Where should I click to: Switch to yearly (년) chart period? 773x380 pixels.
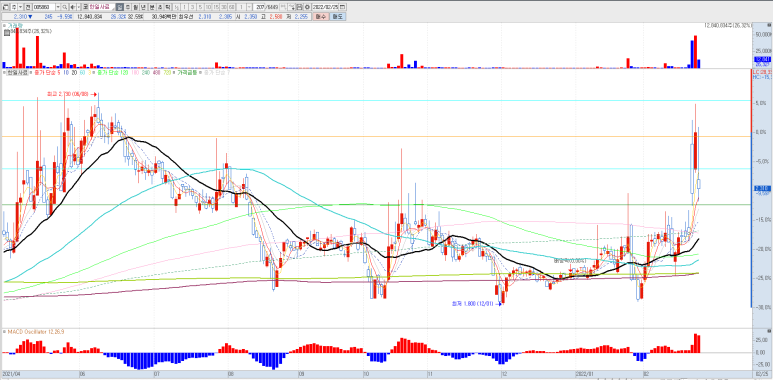143,7
